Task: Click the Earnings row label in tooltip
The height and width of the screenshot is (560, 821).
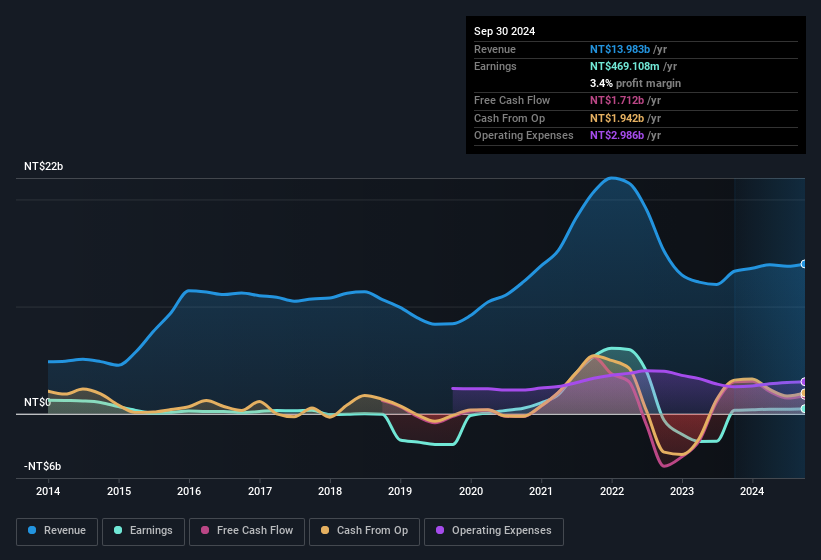Action: click(x=495, y=66)
